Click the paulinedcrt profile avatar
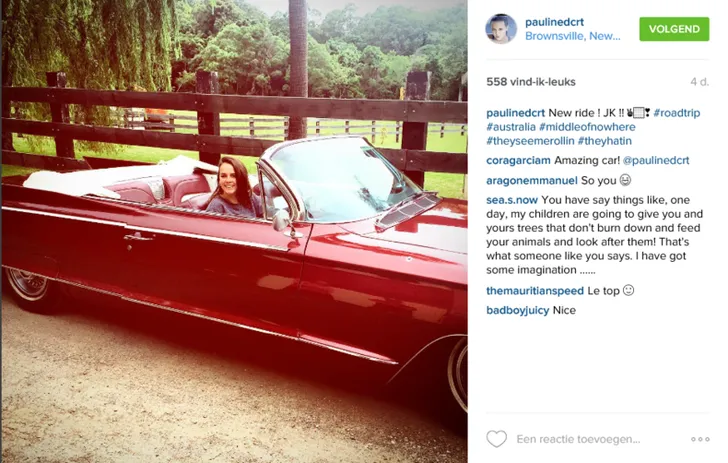The width and height of the screenshot is (728, 463). 501,29
